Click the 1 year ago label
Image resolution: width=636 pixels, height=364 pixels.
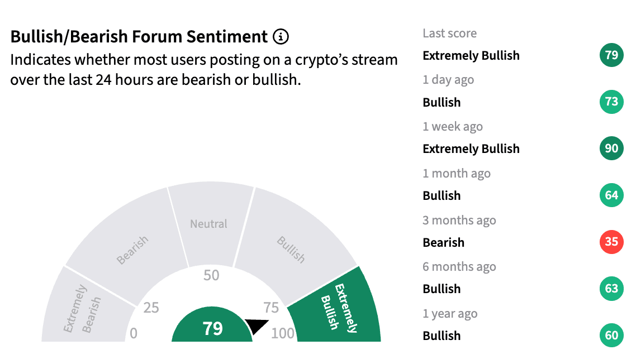coord(450,314)
